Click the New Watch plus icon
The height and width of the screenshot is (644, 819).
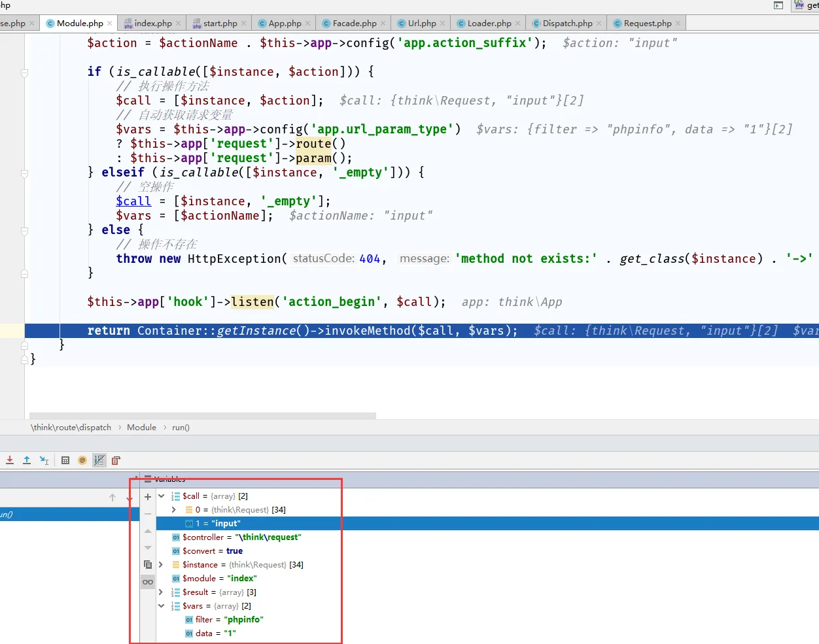click(148, 497)
